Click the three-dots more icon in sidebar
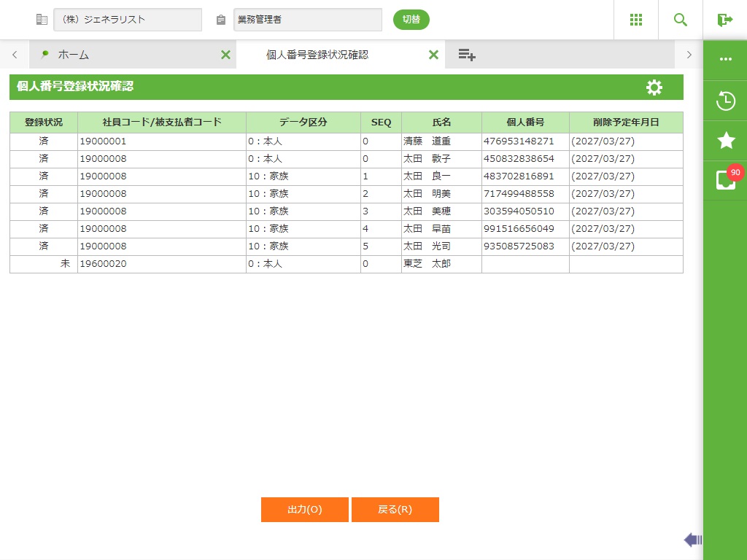The image size is (747, 560). 725,60
